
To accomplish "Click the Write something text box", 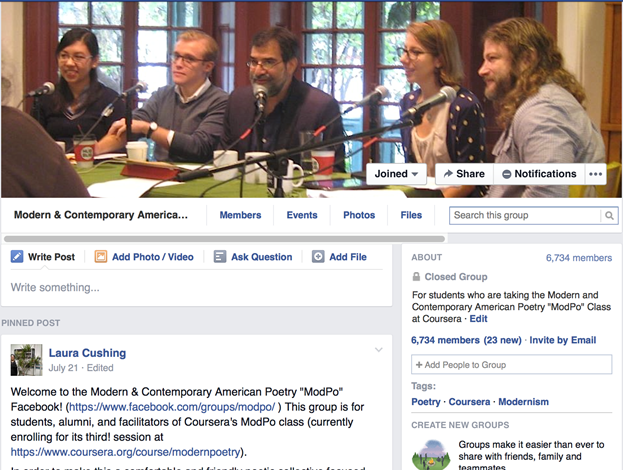I will coord(196,288).
